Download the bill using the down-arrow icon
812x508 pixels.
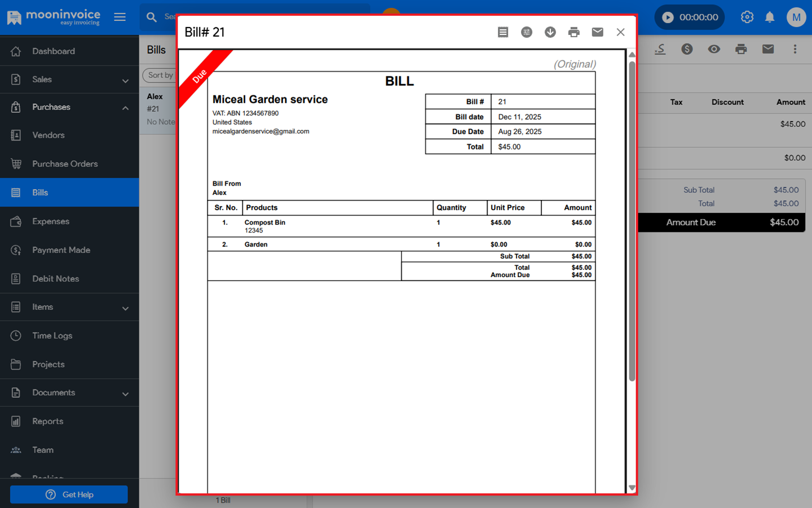pyautogui.click(x=550, y=32)
